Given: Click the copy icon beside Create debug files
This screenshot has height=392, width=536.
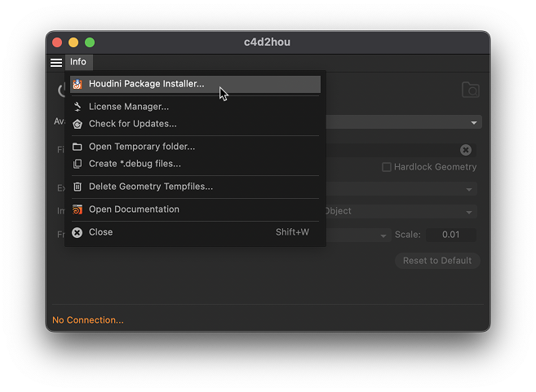Looking at the screenshot, I should click(78, 164).
